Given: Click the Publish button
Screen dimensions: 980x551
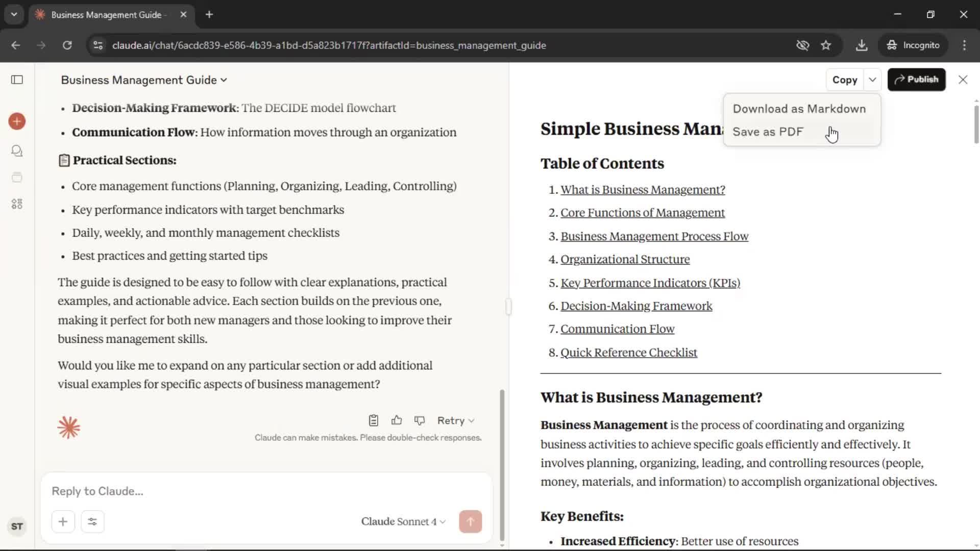Looking at the screenshot, I should (917, 80).
